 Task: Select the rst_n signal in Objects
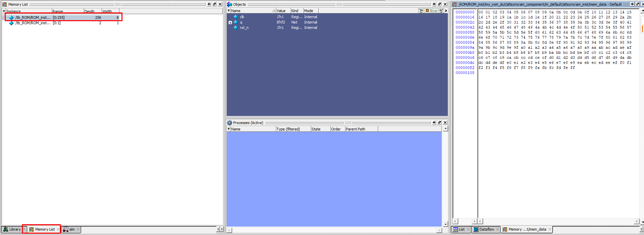click(244, 28)
